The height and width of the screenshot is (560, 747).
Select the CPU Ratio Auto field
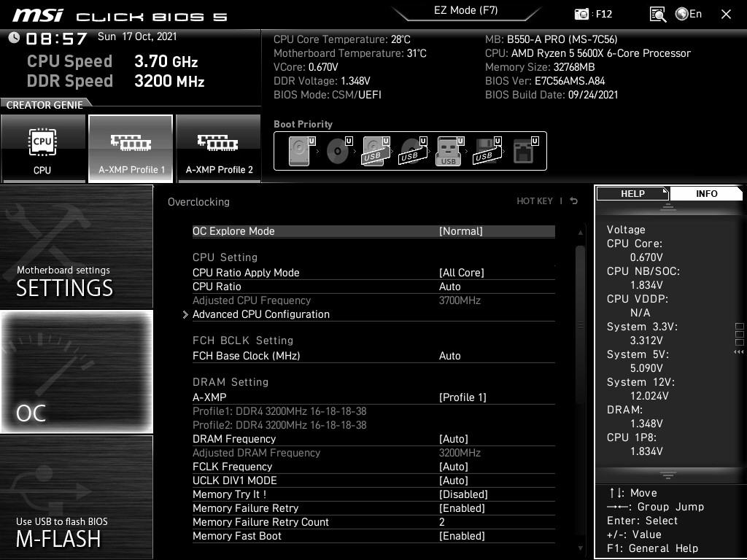pyautogui.click(x=373, y=287)
